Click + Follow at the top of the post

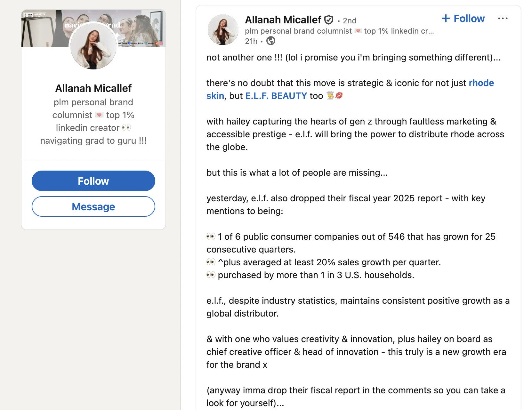pyautogui.click(x=463, y=19)
